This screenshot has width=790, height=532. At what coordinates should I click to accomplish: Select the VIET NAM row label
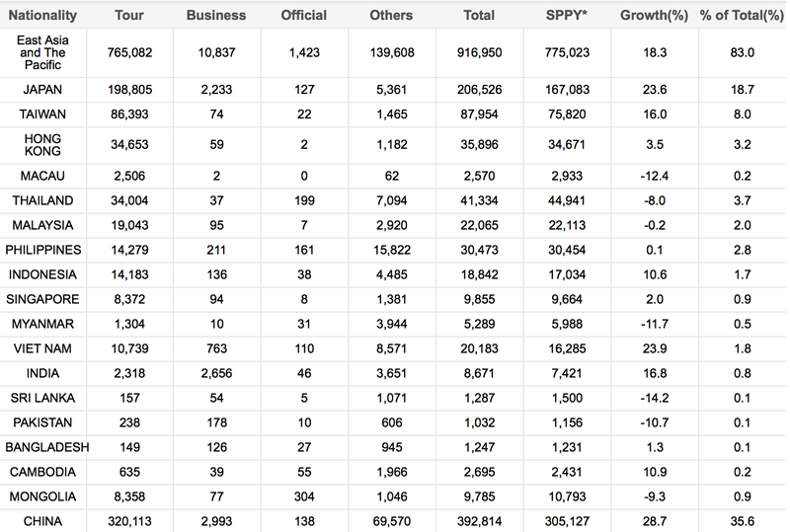pos(42,348)
